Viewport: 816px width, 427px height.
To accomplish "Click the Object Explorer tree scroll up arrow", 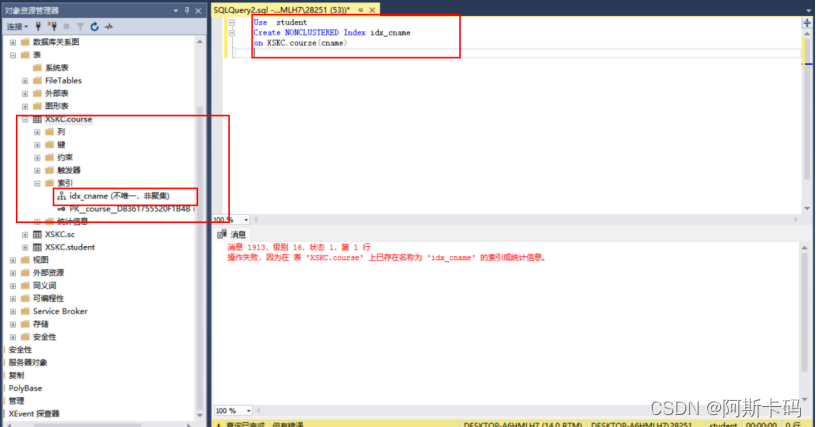I will coord(200,42).
